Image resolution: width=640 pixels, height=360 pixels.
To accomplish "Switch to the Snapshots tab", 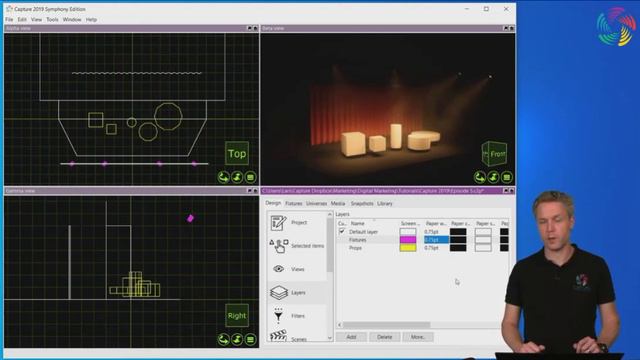I will [362, 203].
